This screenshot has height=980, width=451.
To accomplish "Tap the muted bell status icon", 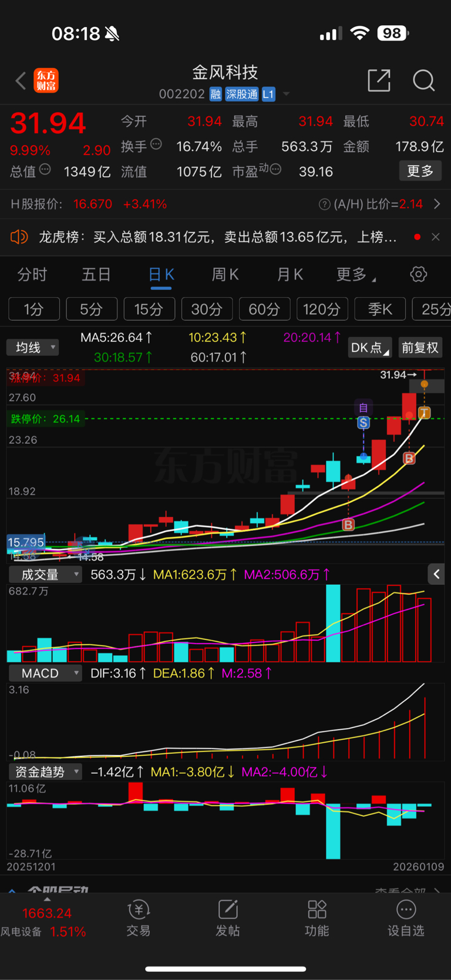I will (112, 33).
